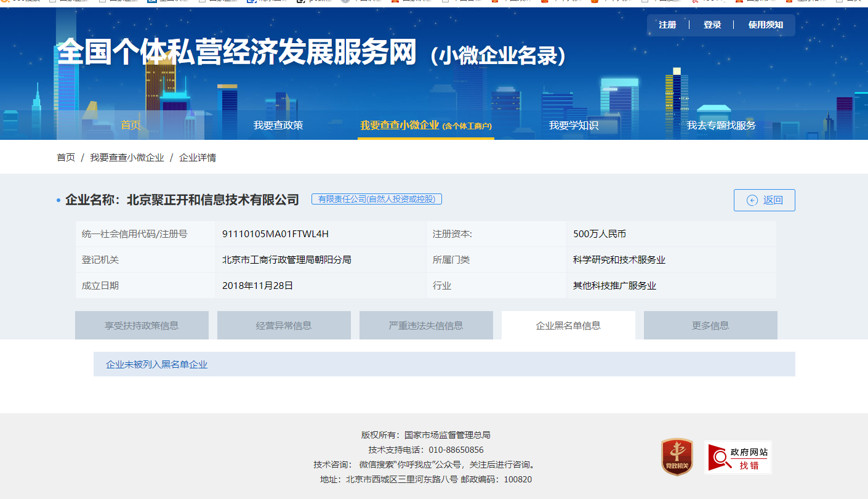Select the credit code 91110105MA01FTWL4H
Screen dimensions: 868x499
275,234
